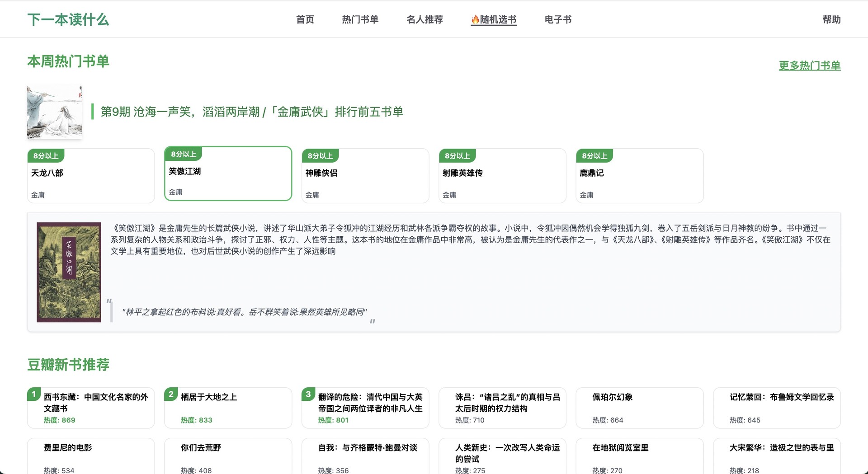The width and height of the screenshot is (868, 474).
Task: Go to 首页 in navigation
Action: click(x=305, y=19)
